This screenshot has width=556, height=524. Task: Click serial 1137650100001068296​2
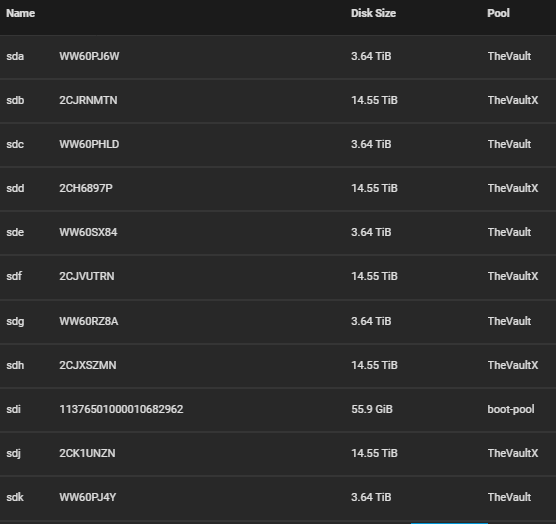(x=121, y=409)
